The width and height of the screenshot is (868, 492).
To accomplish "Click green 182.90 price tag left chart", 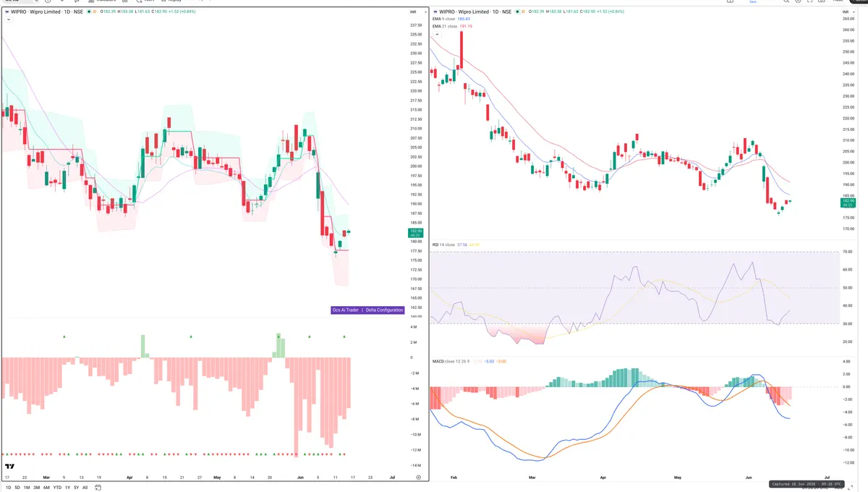I will [x=415, y=233].
